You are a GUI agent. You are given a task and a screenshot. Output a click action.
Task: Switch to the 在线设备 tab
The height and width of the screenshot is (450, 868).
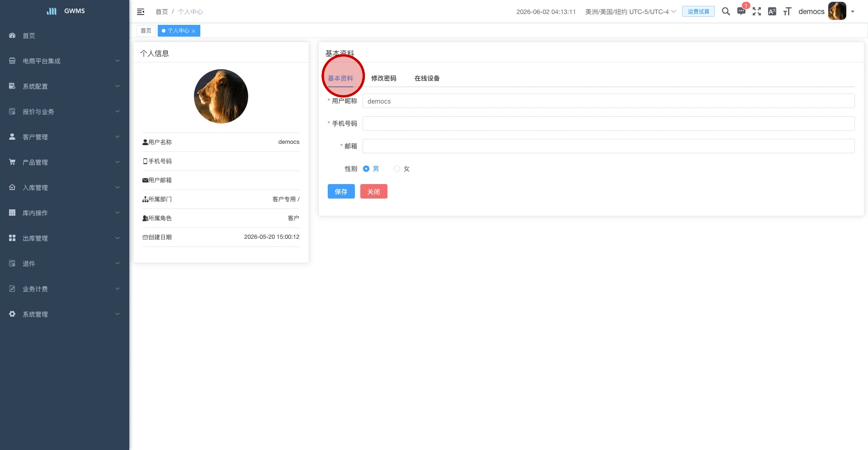427,78
